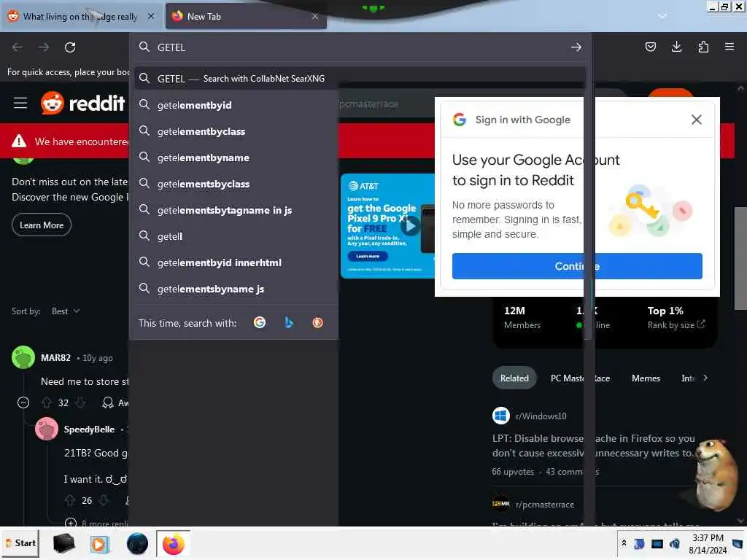This screenshot has height=560, width=747.
Task: Choose the getelementbyclass suggestion
Action: click(236, 131)
